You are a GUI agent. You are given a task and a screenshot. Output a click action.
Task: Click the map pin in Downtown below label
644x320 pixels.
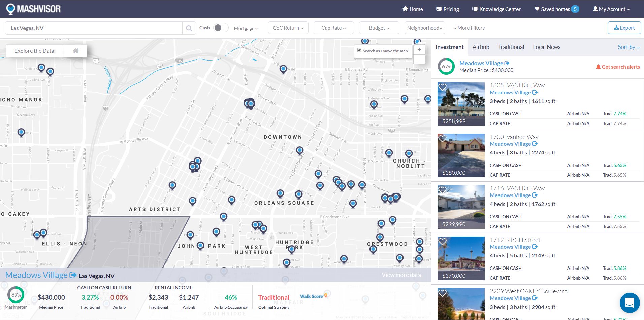(300, 150)
